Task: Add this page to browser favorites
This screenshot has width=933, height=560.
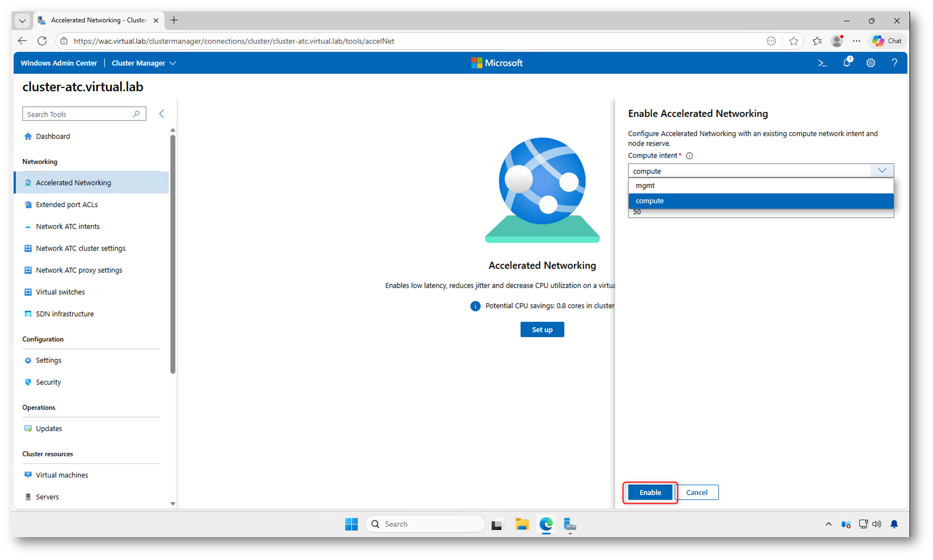Action: pos(793,41)
